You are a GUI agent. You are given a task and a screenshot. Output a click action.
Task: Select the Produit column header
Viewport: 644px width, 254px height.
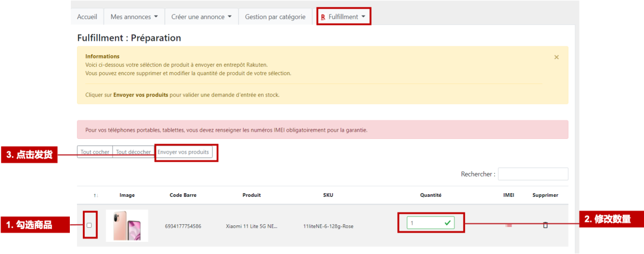tap(251, 195)
